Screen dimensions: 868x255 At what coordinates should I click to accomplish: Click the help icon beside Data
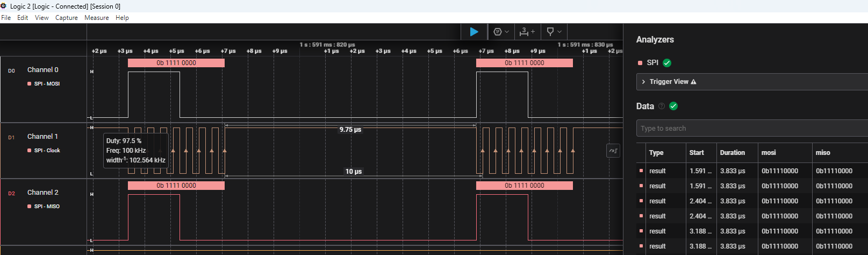pos(662,107)
